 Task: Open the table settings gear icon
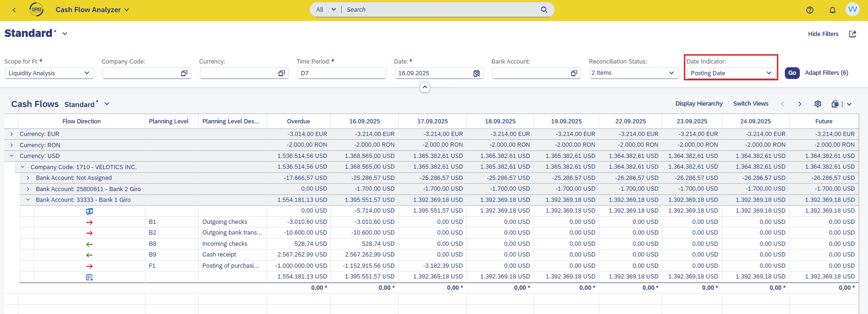[x=818, y=104]
